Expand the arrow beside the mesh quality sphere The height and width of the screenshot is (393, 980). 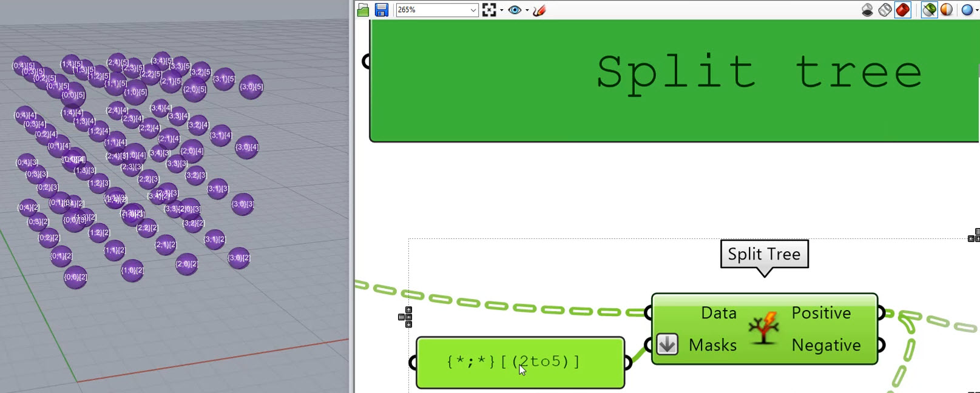(x=977, y=10)
